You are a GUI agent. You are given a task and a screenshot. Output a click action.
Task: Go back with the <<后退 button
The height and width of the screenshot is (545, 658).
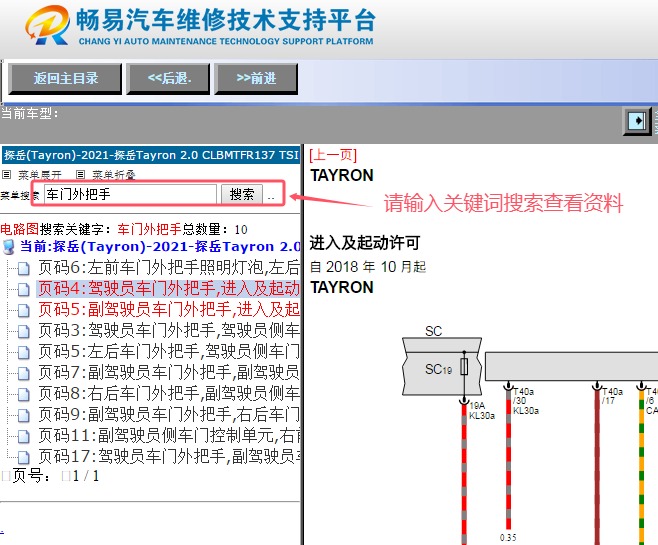click(168, 78)
